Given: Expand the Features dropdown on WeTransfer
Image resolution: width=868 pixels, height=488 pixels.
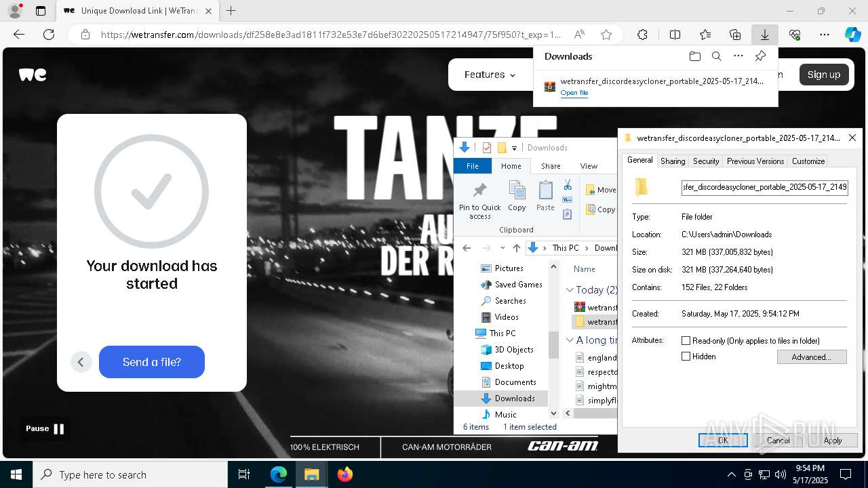Looking at the screenshot, I should tap(490, 75).
